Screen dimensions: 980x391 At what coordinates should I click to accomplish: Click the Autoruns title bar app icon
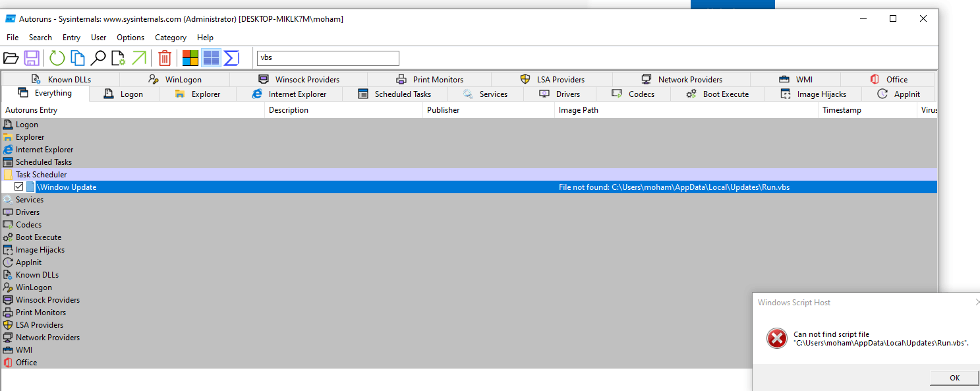[11, 18]
